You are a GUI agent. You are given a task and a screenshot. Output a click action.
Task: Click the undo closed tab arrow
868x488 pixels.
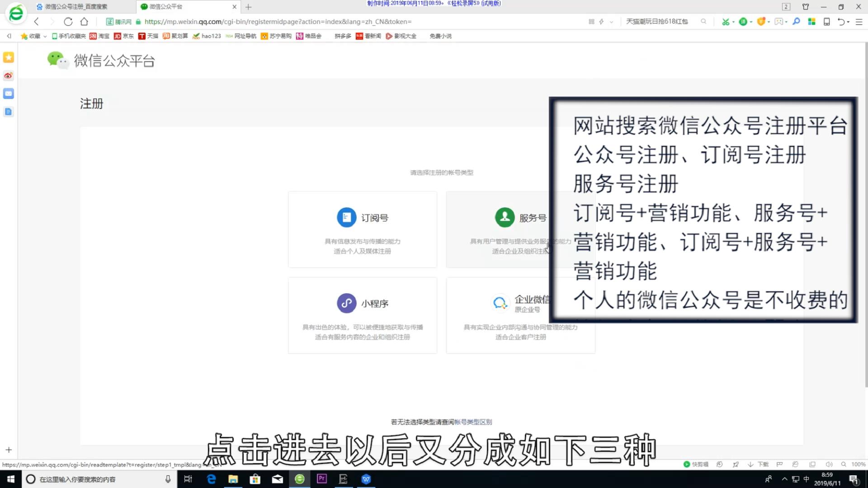coord(841,22)
